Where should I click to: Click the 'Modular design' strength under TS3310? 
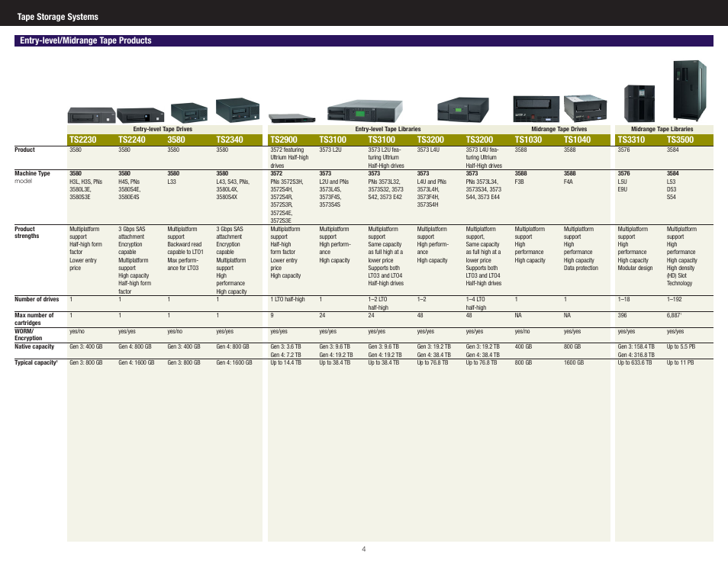pos(635,269)
